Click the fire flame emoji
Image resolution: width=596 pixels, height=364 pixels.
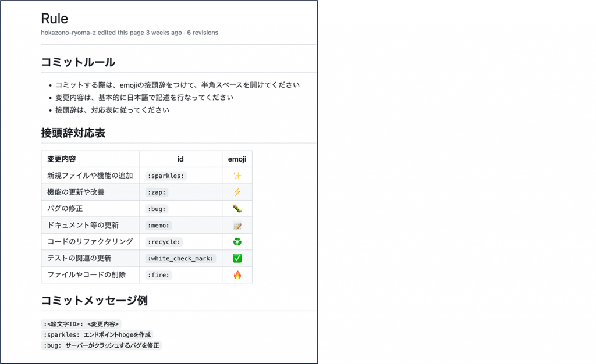237,275
